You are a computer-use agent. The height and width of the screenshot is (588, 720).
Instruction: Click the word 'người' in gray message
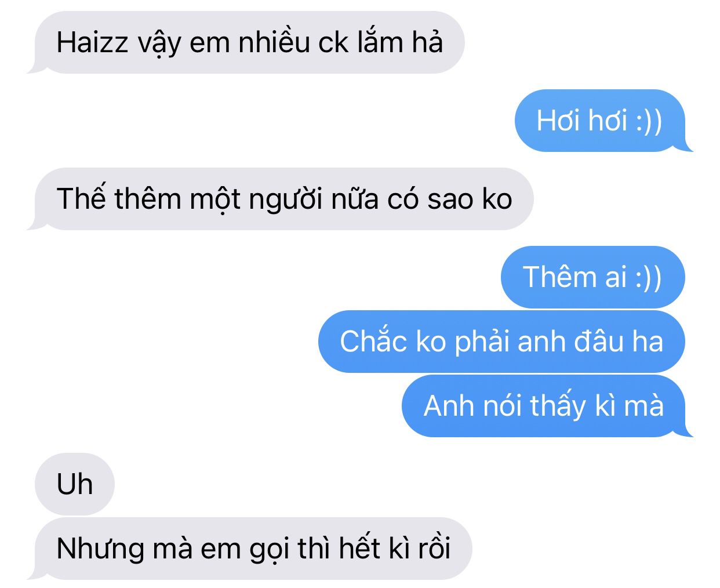(x=285, y=200)
